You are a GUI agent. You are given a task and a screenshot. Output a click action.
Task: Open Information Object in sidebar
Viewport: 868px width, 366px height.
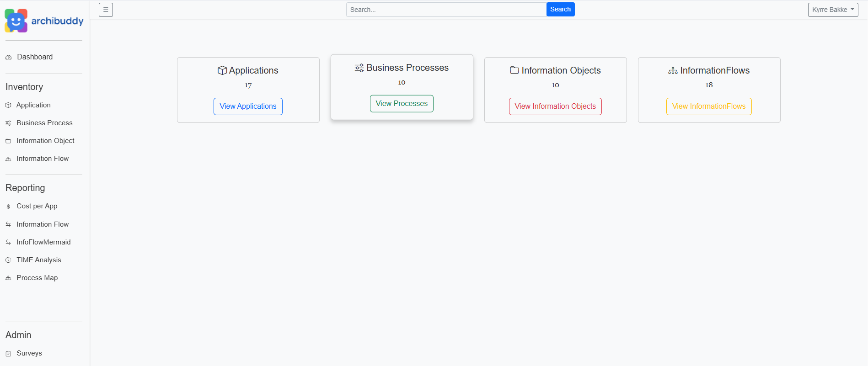[x=45, y=141]
